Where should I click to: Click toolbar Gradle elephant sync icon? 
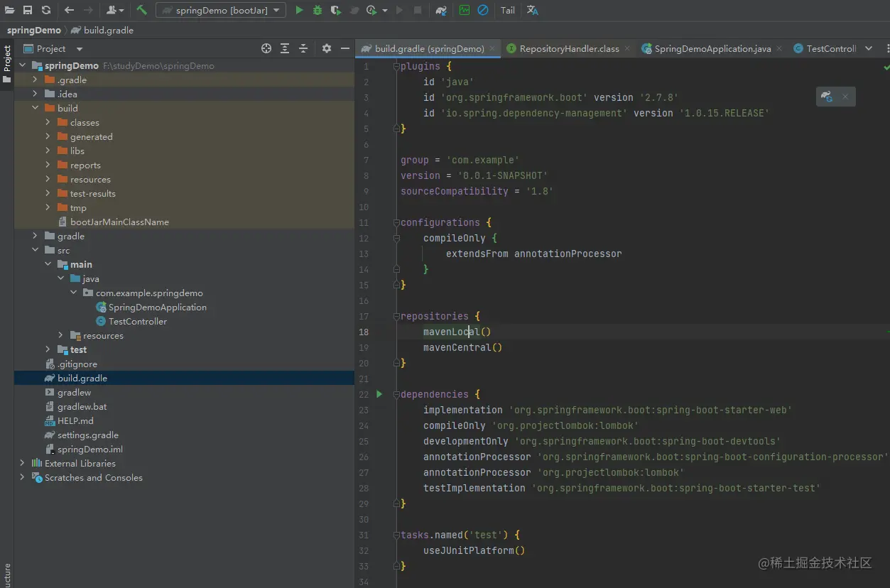pyautogui.click(x=441, y=10)
